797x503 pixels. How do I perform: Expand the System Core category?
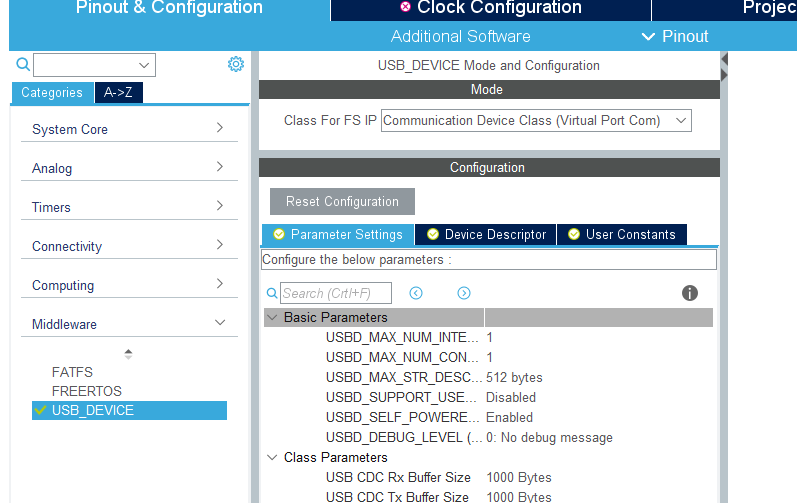click(x=129, y=129)
